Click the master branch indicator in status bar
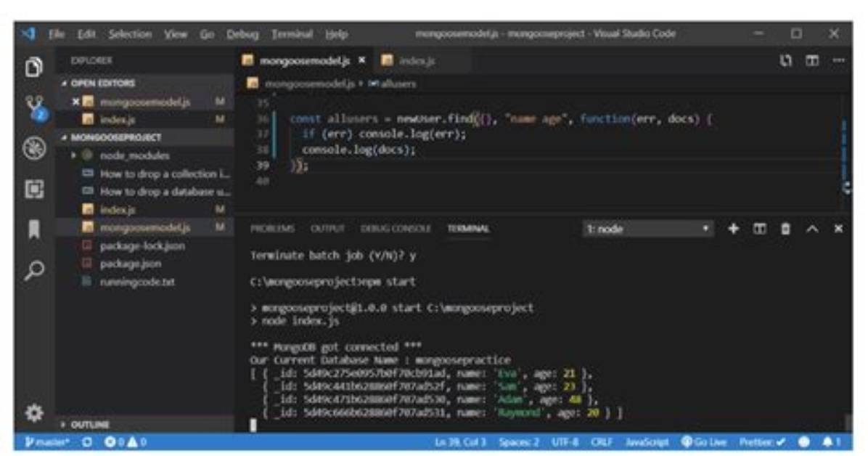868x456 pixels. click(x=47, y=442)
